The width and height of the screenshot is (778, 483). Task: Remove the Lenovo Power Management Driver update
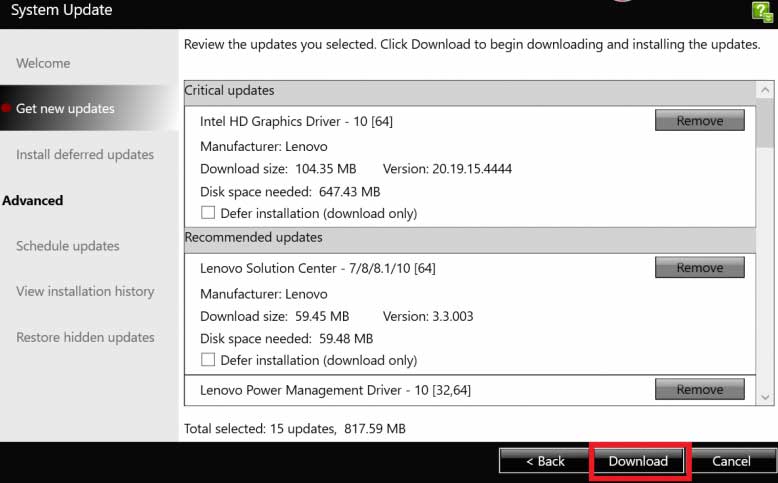(700, 389)
